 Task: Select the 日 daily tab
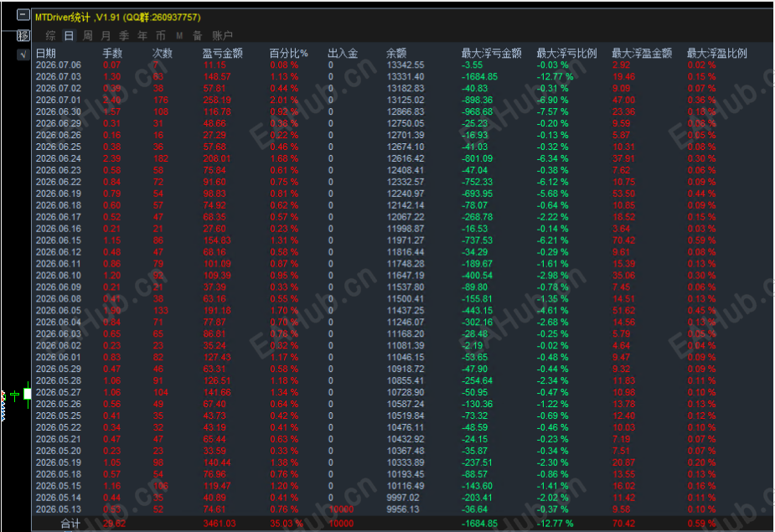click(x=69, y=35)
